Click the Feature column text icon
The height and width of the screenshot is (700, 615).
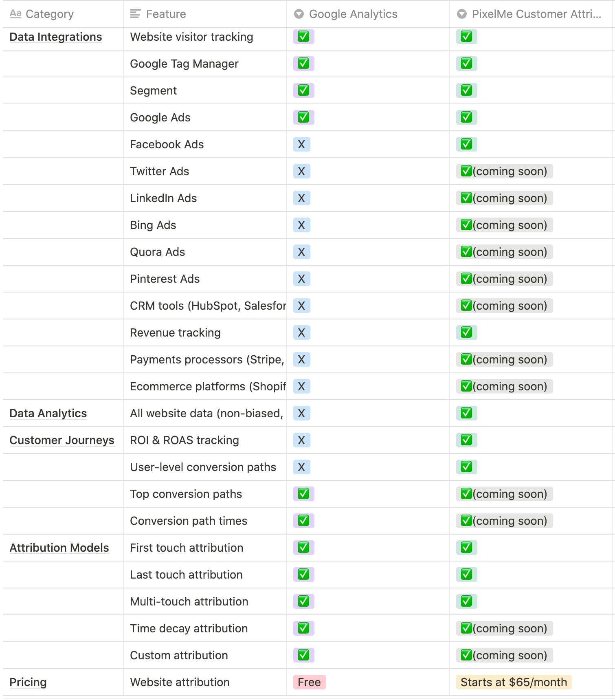(135, 14)
